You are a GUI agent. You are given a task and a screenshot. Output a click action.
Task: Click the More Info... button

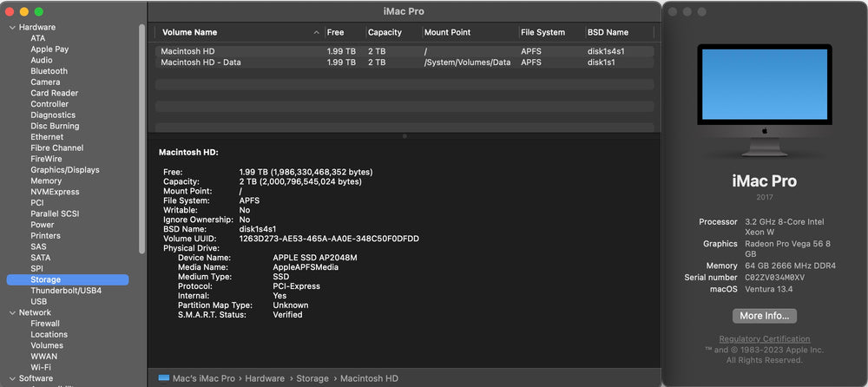765,316
